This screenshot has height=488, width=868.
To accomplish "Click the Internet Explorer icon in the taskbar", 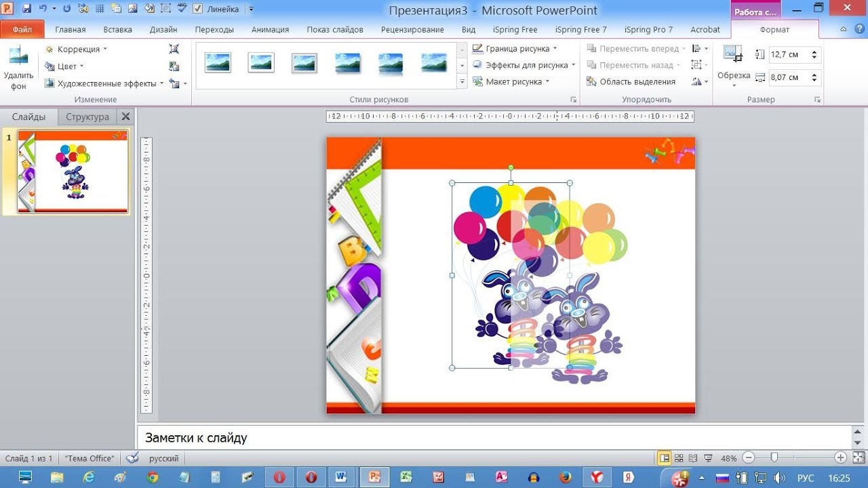I will click(x=89, y=476).
